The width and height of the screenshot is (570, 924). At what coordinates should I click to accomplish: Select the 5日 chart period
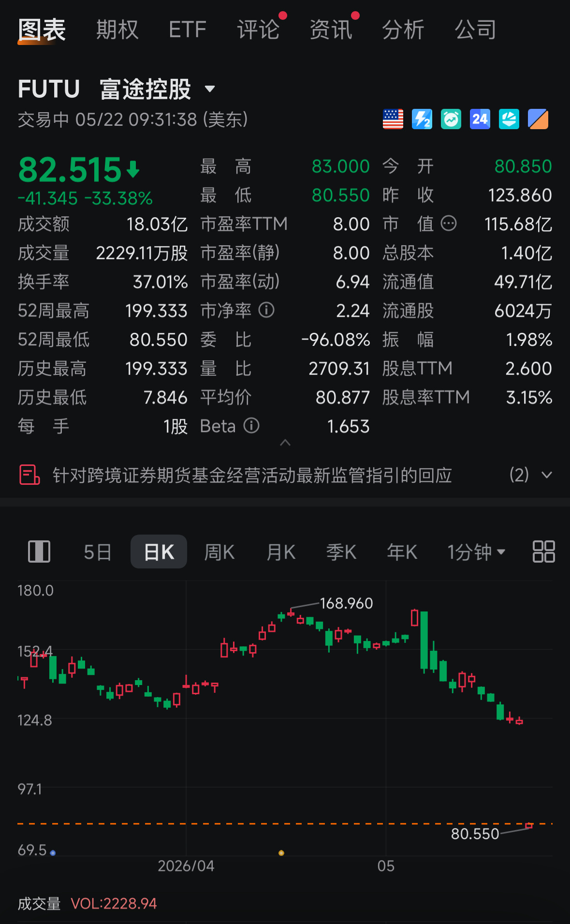point(98,552)
